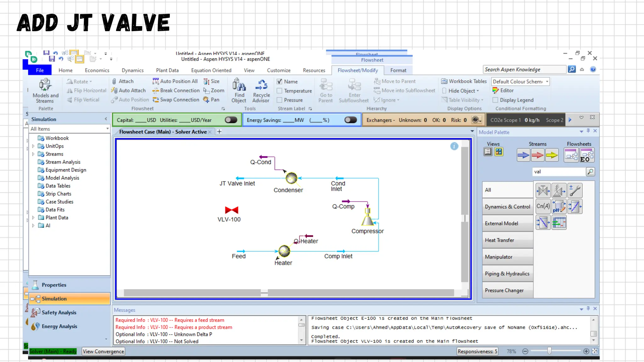The height and width of the screenshot is (362, 644).
Task: Open the flowsheet tab list dropdown arrow
Action: pos(472,131)
